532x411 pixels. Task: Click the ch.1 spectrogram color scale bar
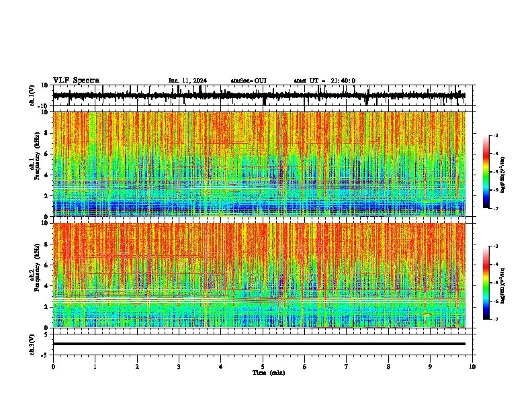pyautogui.click(x=486, y=172)
